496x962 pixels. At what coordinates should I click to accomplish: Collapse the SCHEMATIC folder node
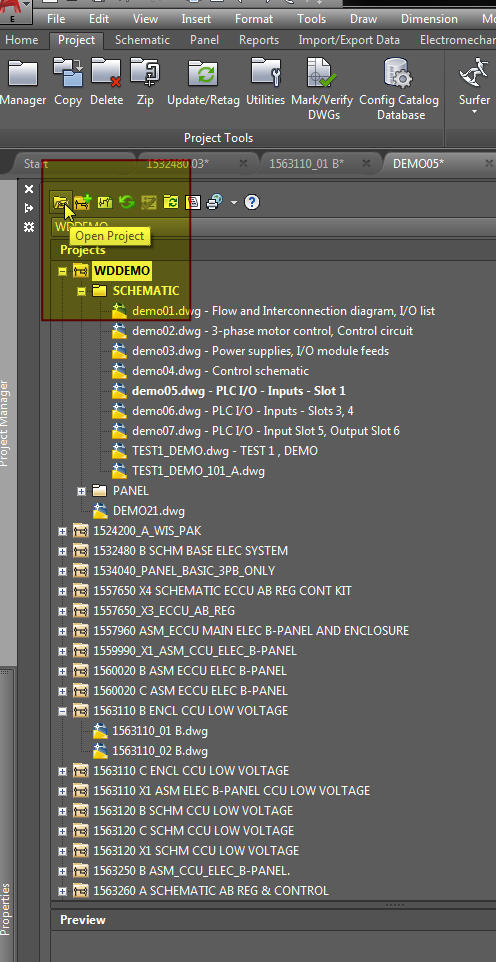(81, 291)
